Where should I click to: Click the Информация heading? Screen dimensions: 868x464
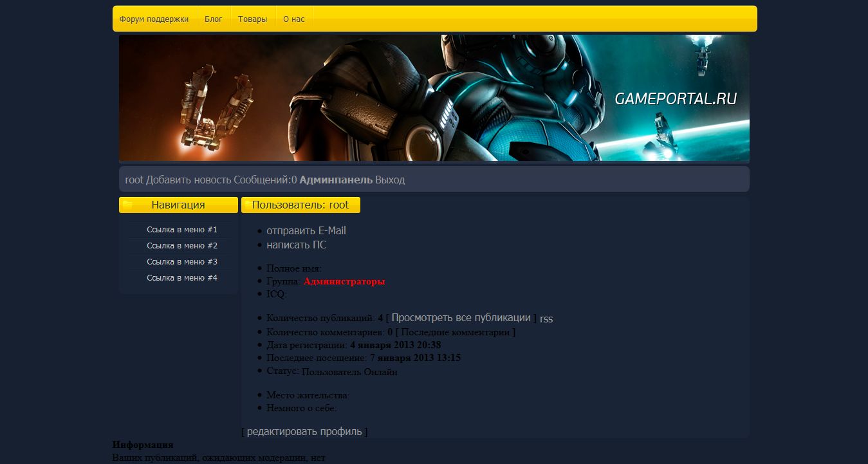143,445
